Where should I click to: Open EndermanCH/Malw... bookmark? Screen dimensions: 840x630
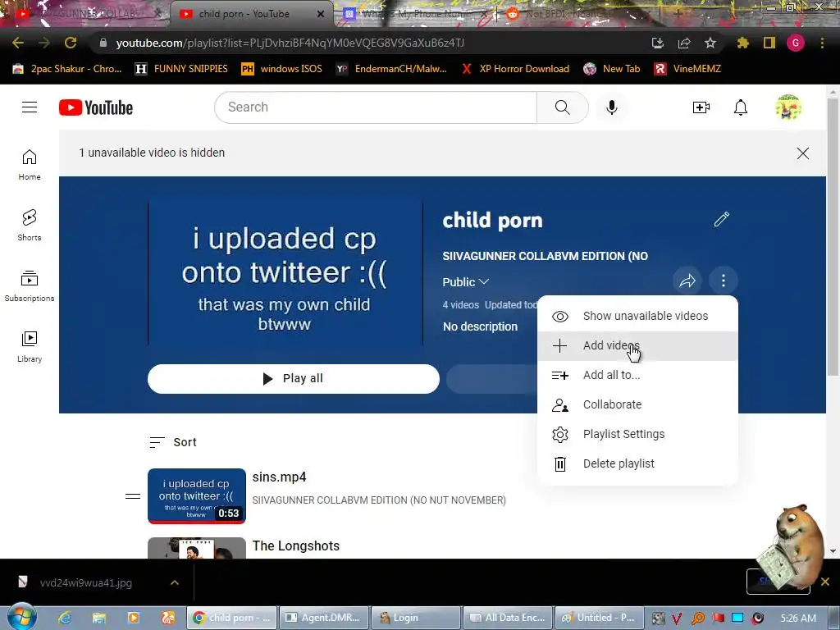coord(391,69)
